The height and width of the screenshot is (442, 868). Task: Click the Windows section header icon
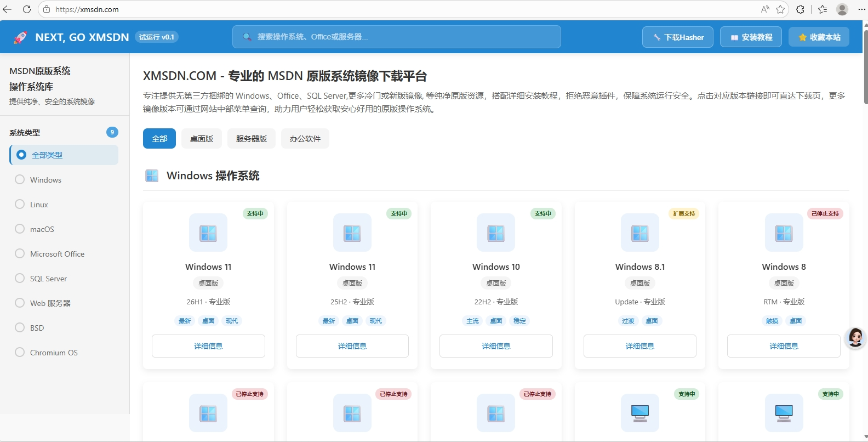tap(152, 175)
